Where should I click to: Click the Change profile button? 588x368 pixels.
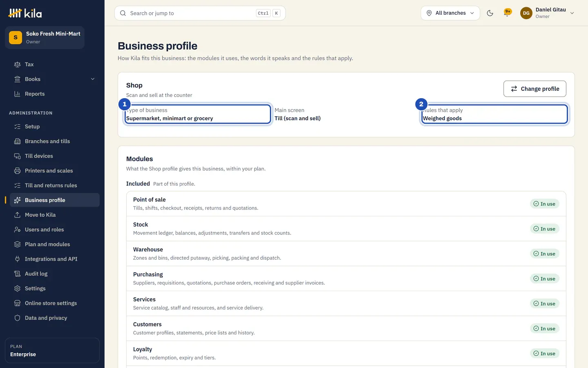tap(535, 89)
